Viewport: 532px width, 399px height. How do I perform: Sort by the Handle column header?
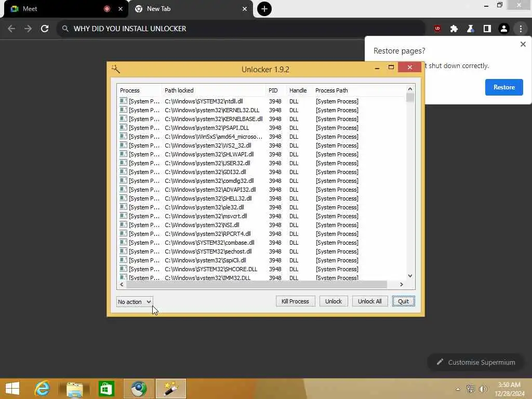(299, 90)
